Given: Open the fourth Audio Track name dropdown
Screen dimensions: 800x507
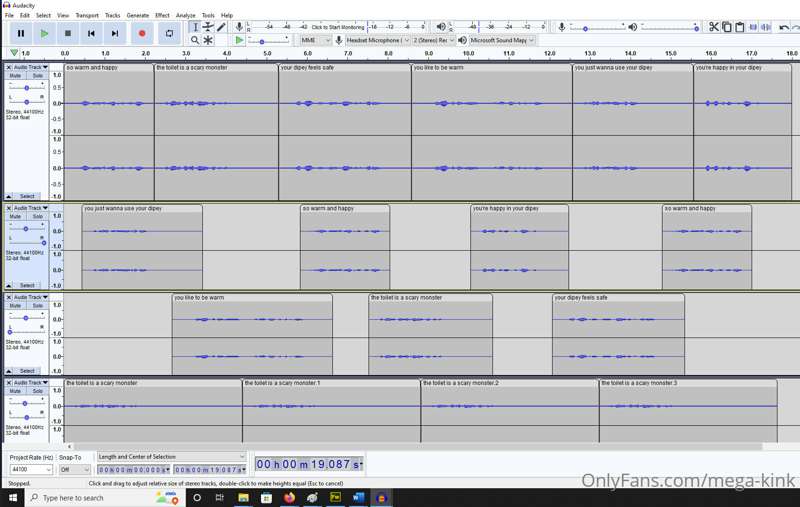Looking at the screenshot, I should pos(31,383).
